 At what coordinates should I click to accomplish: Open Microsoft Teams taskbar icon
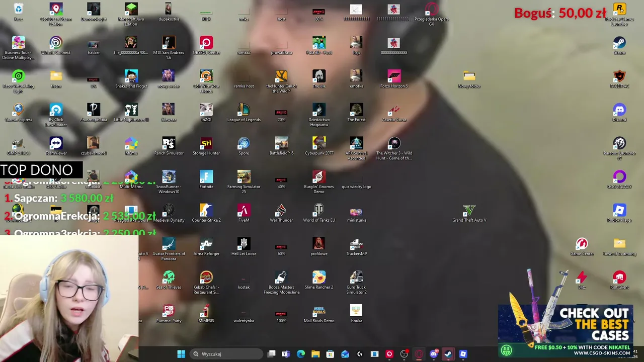pos(286,354)
